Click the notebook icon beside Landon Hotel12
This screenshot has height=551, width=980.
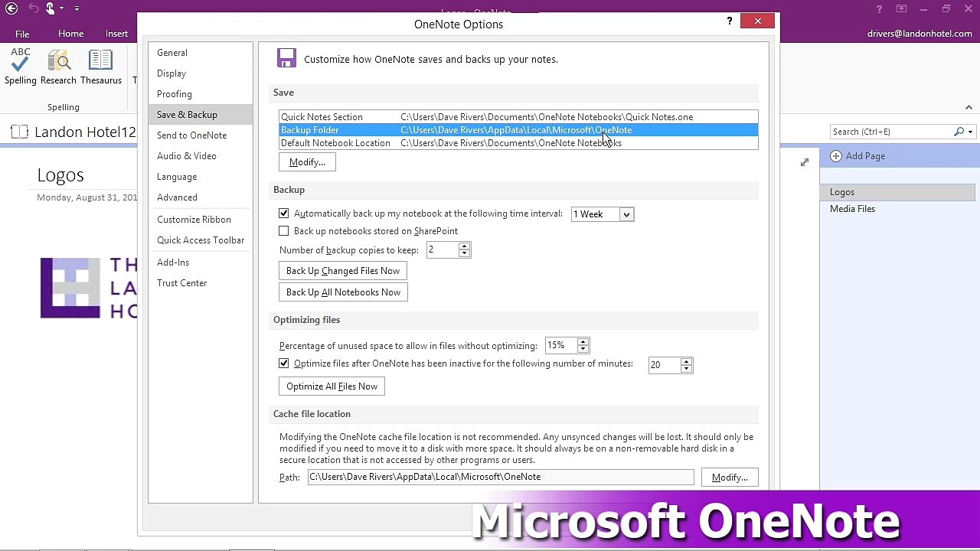[20, 132]
